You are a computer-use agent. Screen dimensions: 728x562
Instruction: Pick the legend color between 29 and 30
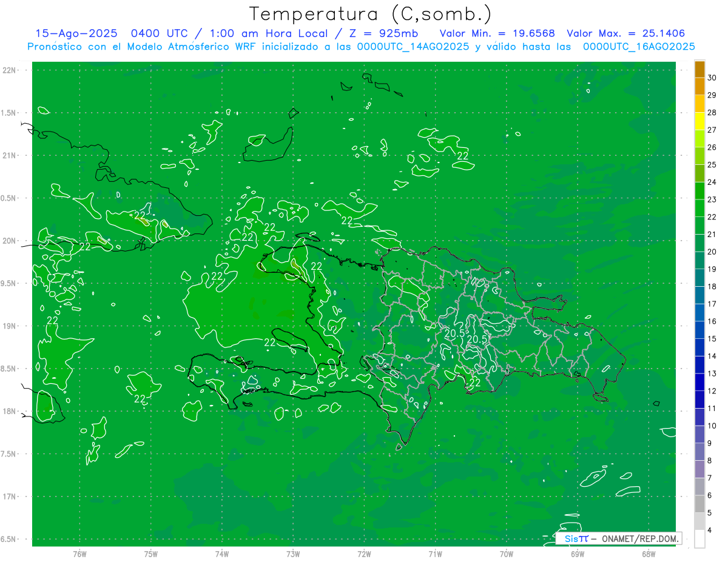tap(699, 86)
